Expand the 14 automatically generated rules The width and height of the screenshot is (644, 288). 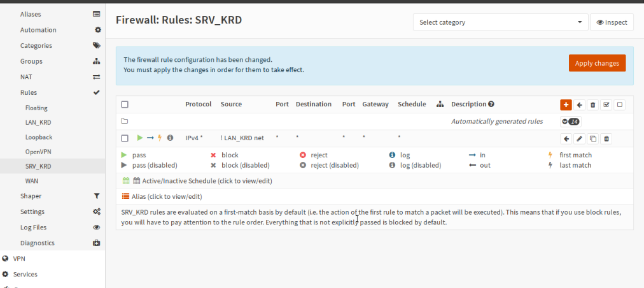[570, 121]
